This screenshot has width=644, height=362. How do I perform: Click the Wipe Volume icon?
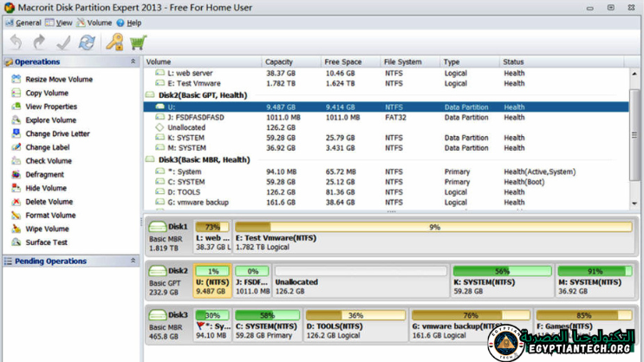tap(16, 229)
